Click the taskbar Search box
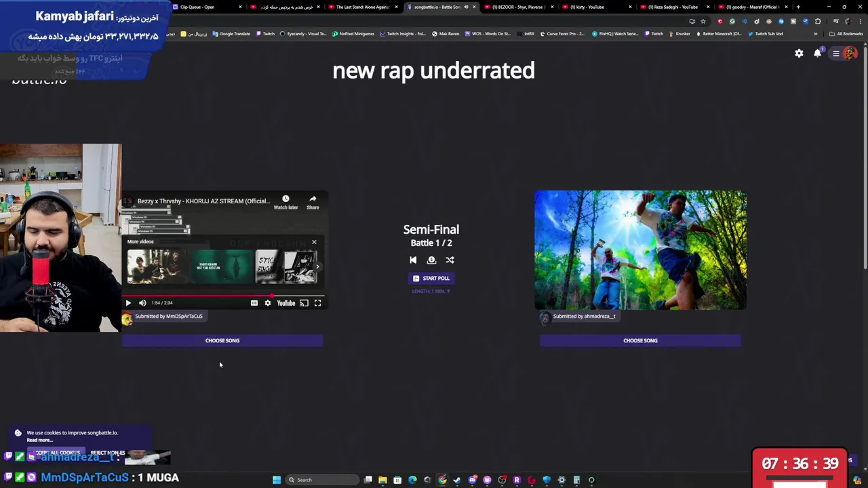The image size is (868, 488). pos(323,480)
